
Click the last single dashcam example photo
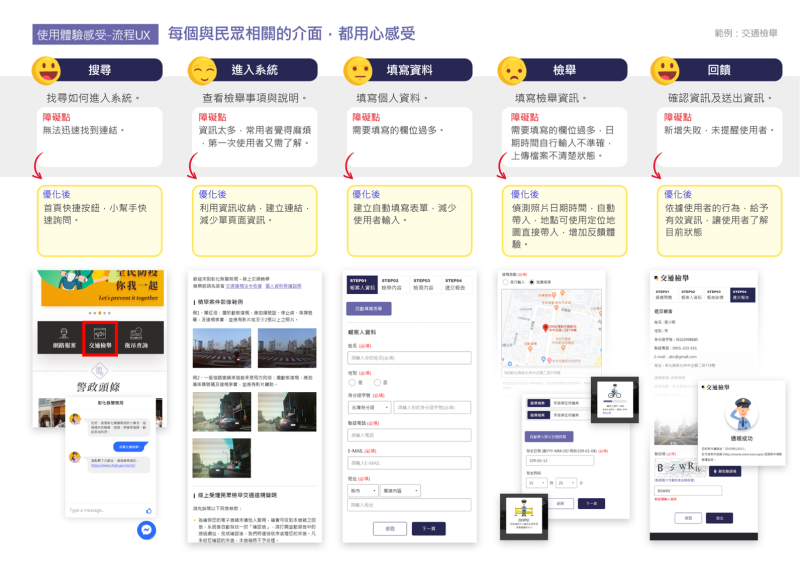(x=221, y=458)
